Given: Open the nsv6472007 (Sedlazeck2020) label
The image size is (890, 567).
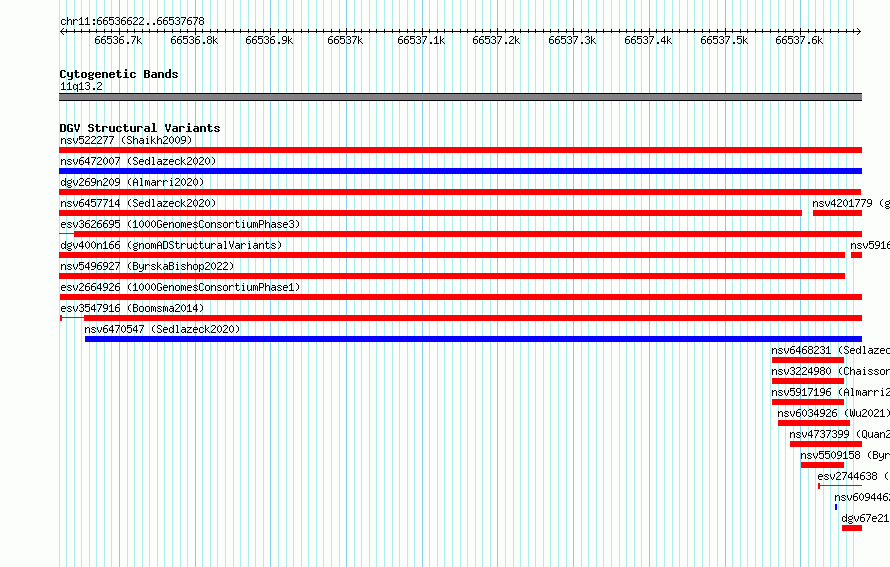Looking at the screenshot, I should pos(138,161).
